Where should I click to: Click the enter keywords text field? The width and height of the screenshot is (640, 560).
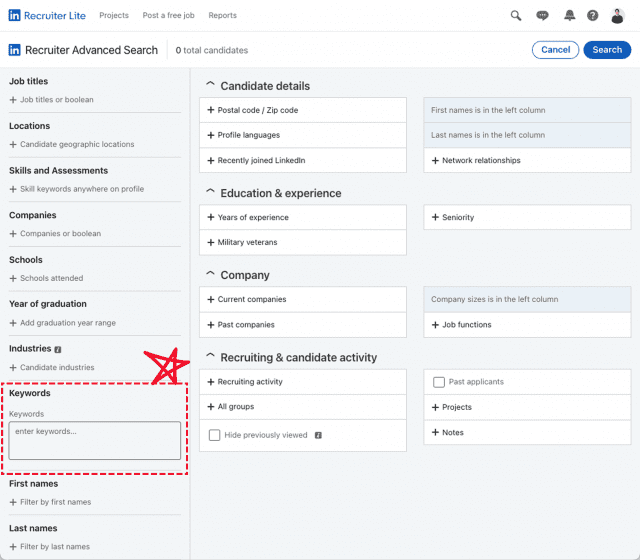point(95,440)
